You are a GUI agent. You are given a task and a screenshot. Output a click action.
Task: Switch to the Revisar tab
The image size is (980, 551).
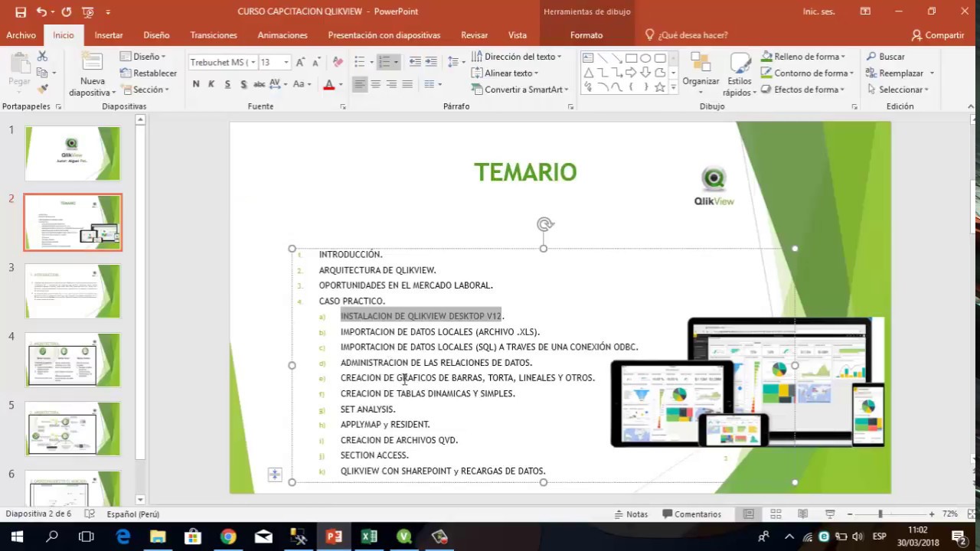pos(475,35)
